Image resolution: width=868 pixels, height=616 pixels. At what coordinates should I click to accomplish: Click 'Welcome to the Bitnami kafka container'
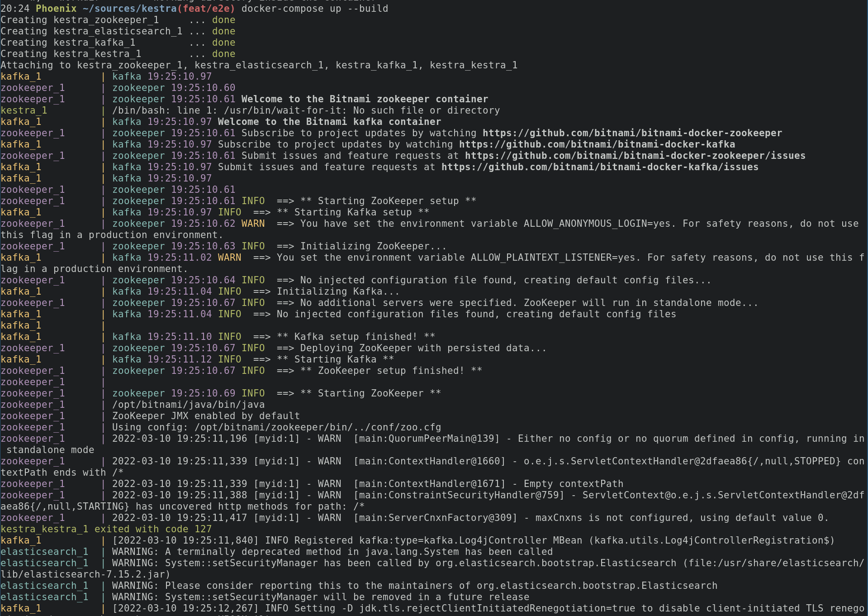point(330,122)
